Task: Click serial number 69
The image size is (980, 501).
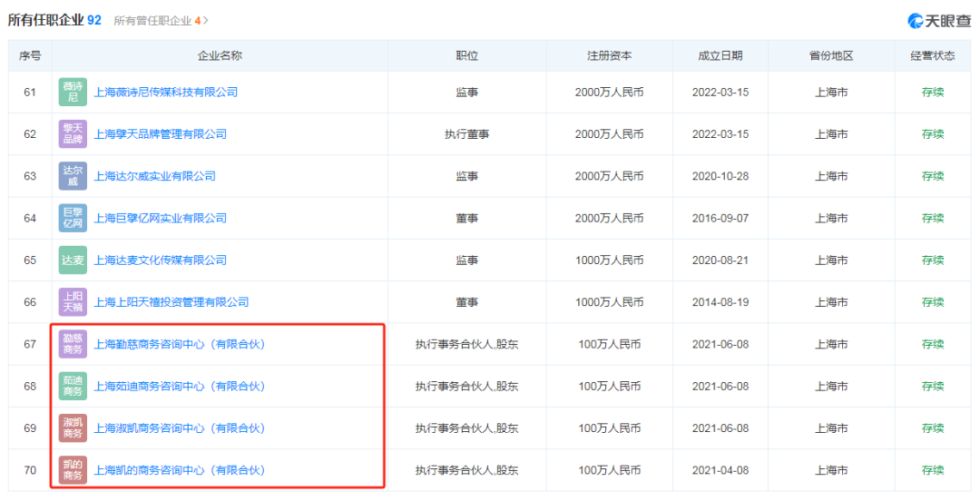Action: pos(30,427)
